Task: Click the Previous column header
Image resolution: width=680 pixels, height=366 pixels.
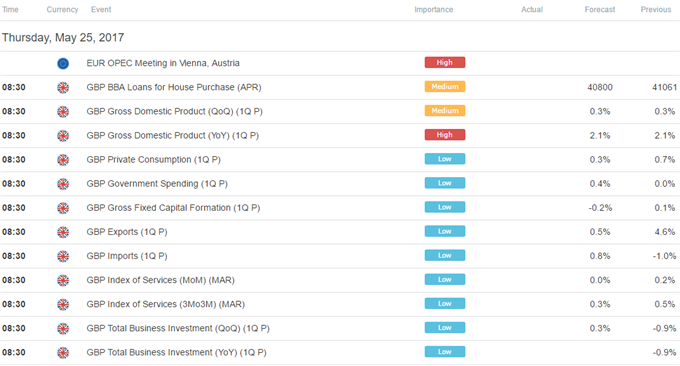Action: coord(656,10)
